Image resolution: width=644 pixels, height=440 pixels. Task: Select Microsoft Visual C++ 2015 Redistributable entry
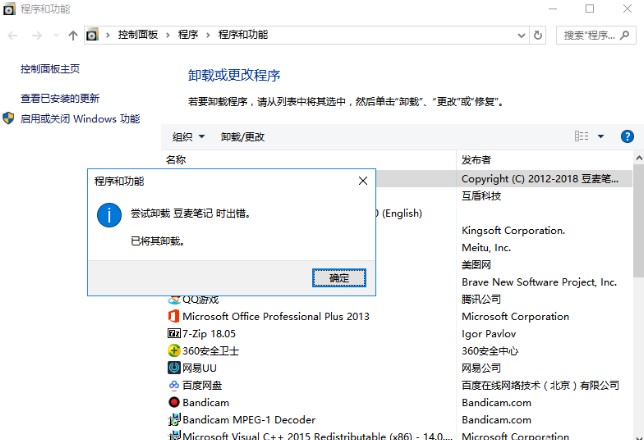click(317, 435)
